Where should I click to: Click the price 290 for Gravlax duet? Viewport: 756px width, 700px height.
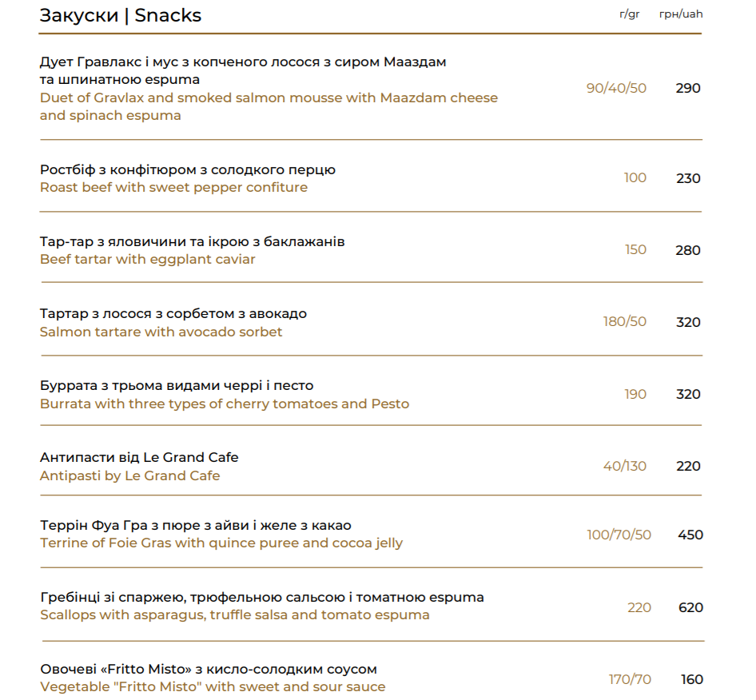[x=688, y=88]
